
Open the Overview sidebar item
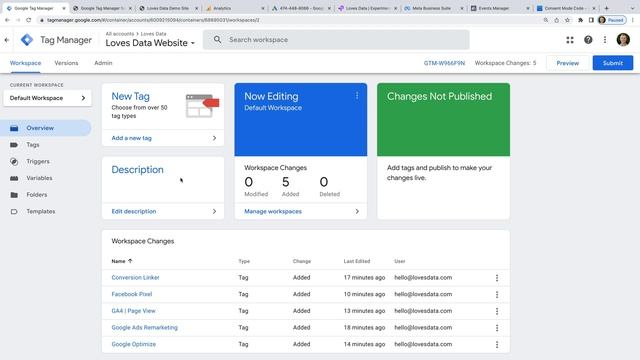(46, 128)
